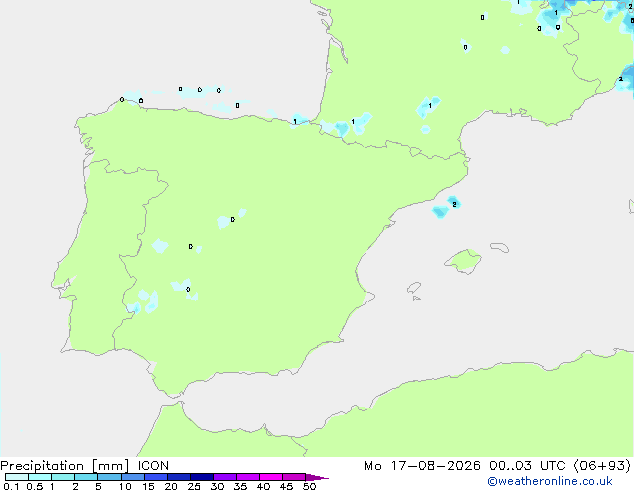Click the Mallorca island on the map

tap(464, 261)
